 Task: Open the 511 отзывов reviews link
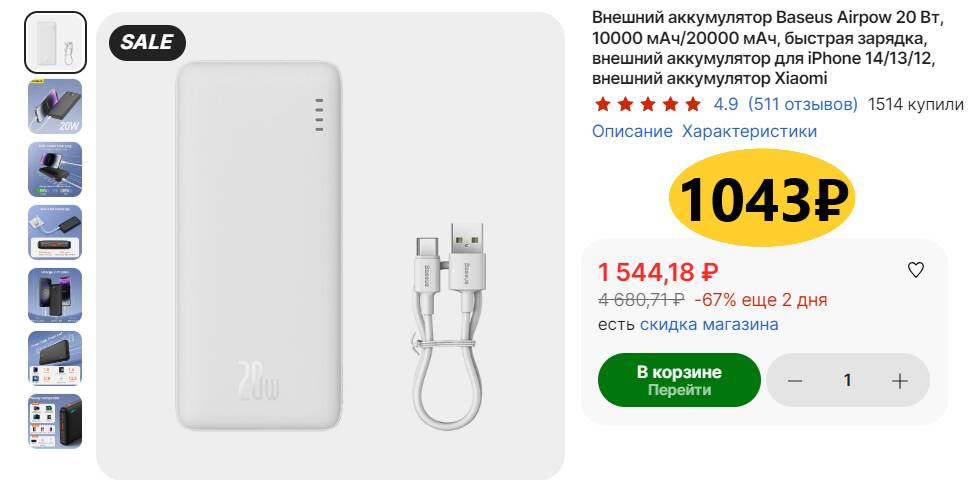click(x=803, y=104)
